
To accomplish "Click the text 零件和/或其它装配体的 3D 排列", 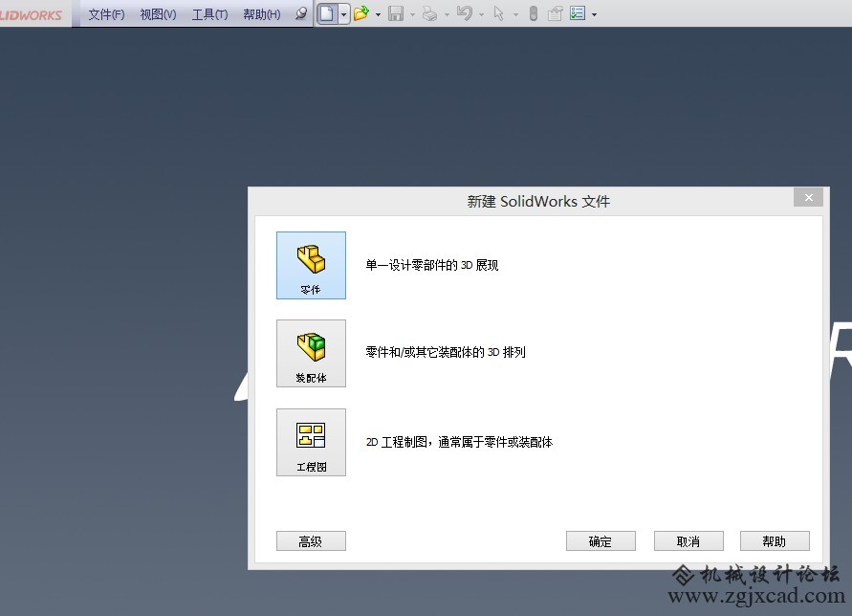I will (446, 352).
